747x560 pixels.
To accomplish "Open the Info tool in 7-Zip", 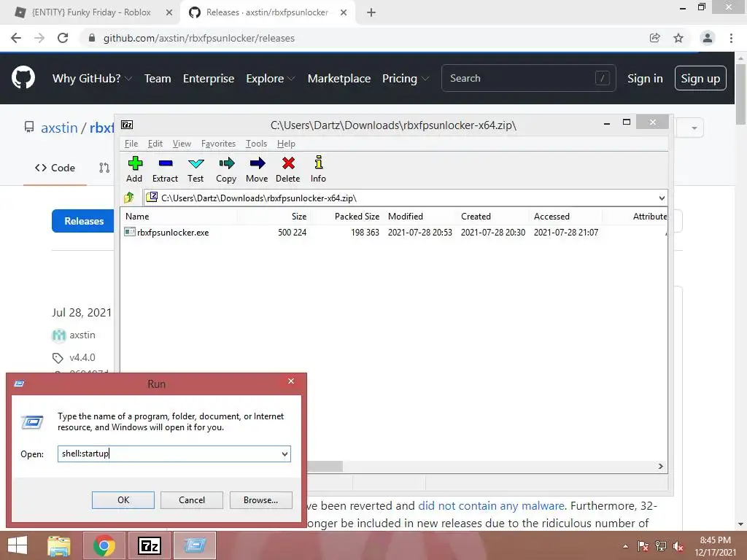I will 318,169.
